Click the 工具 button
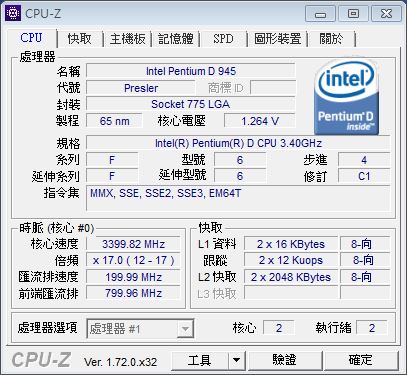 pos(200,360)
